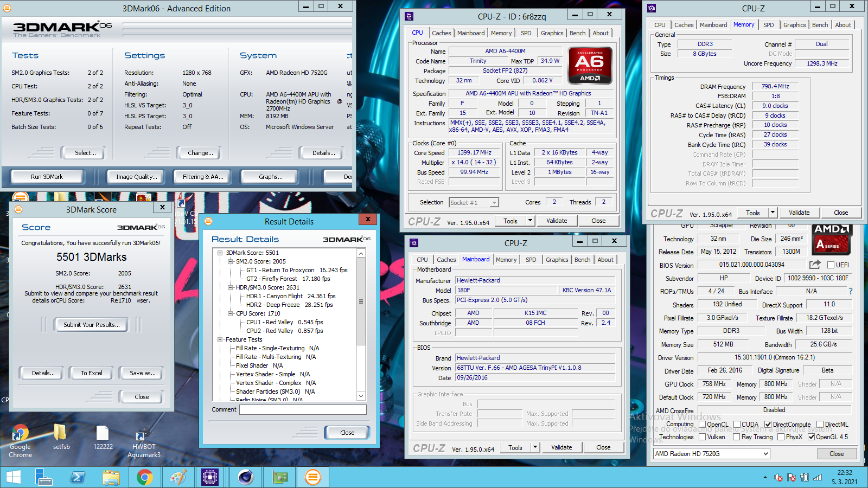
Task: Open File Explorer from the taskbar
Action: click(x=111, y=477)
